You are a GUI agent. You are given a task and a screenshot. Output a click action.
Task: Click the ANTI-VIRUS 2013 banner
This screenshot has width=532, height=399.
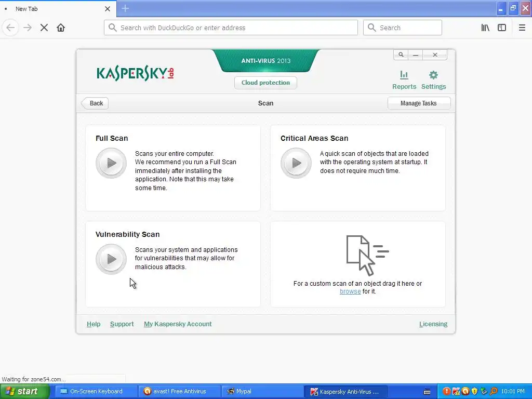click(265, 61)
